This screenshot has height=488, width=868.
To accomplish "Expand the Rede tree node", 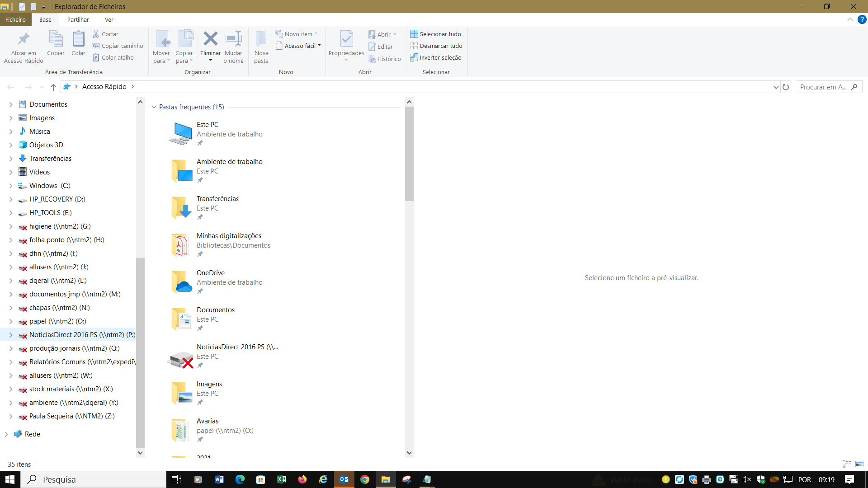I will [x=6, y=434].
